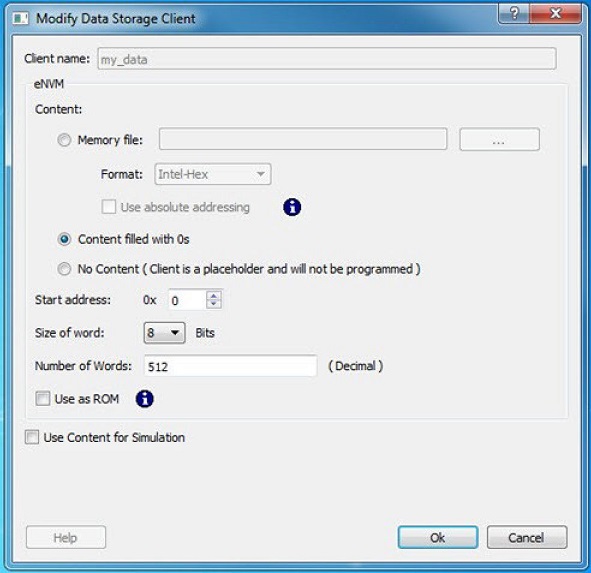The height and width of the screenshot is (573, 591).
Task: Decrease Start address with the down arrow
Action: point(214,304)
